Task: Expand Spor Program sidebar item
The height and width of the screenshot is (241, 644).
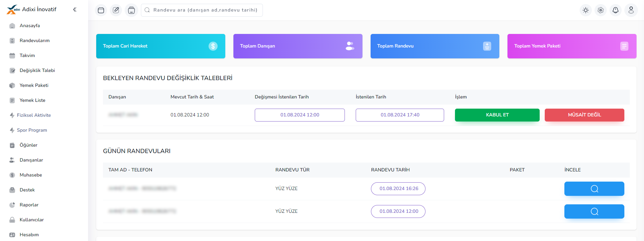Action: (32, 130)
